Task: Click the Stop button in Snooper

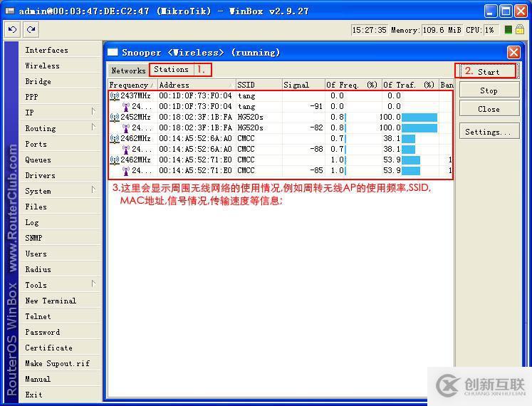Action: pos(489,90)
